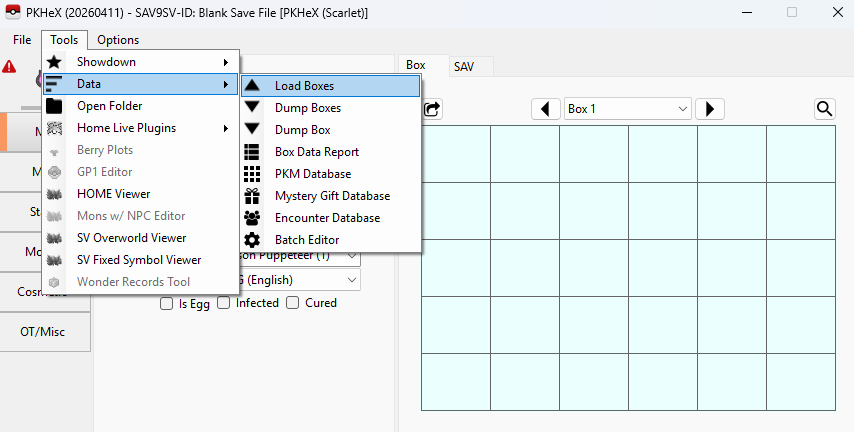Image resolution: width=854 pixels, height=432 pixels.
Task: Open the Box 1 selection dropdown
Action: click(x=627, y=108)
